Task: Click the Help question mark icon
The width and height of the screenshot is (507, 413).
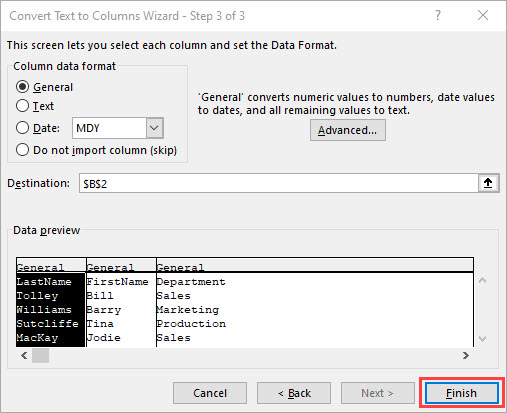Action: [438, 15]
